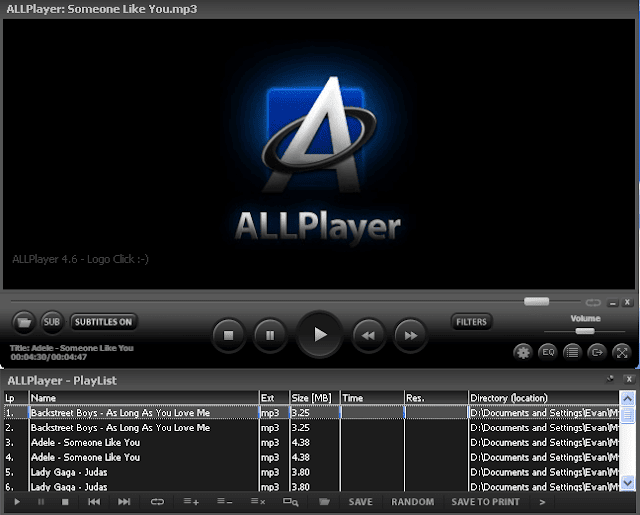Open the FILTERS button
The image size is (640, 515).
(471, 322)
